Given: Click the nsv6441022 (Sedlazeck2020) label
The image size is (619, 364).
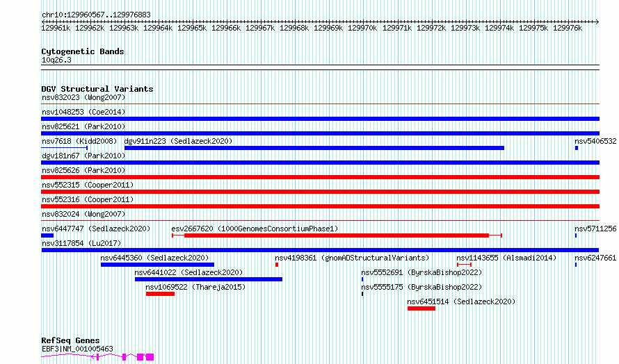Looking at the screenshot, I should 188,272.
